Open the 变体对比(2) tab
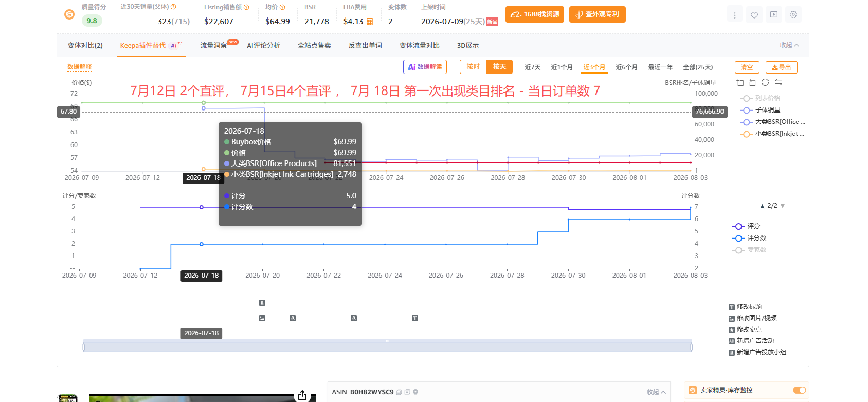Image resolution: width=868 pixels, height=402 pixels. [85, 45]
